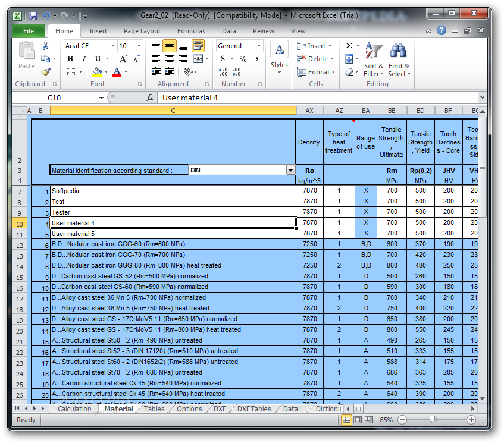Open Sort & Filter

pyautogui.click(x=374, y=59)
